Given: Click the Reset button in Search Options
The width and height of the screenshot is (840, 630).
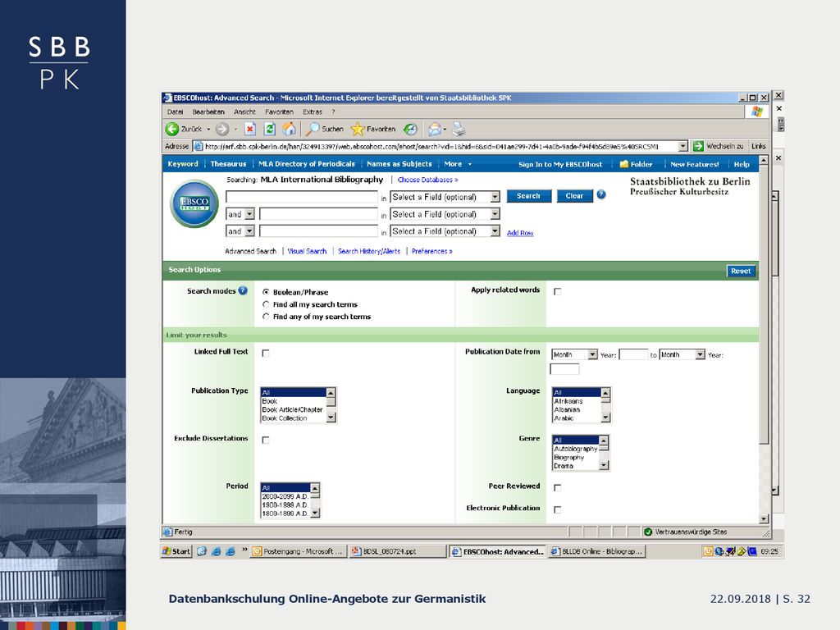Looking at the screenshot, I should click(741, 271).
